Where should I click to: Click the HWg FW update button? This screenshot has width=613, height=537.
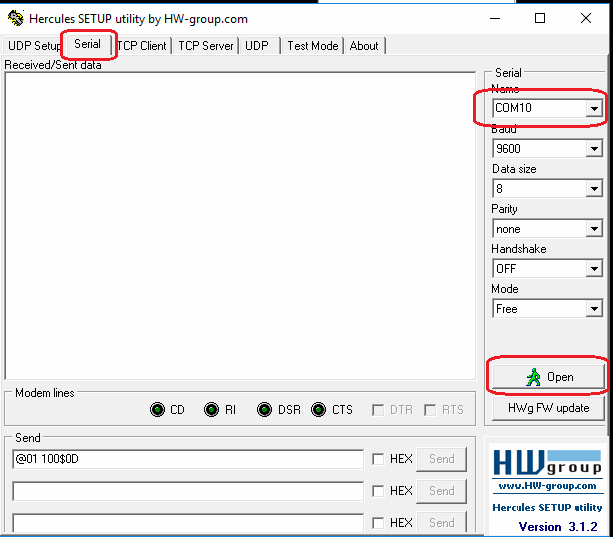click(548, 408)
